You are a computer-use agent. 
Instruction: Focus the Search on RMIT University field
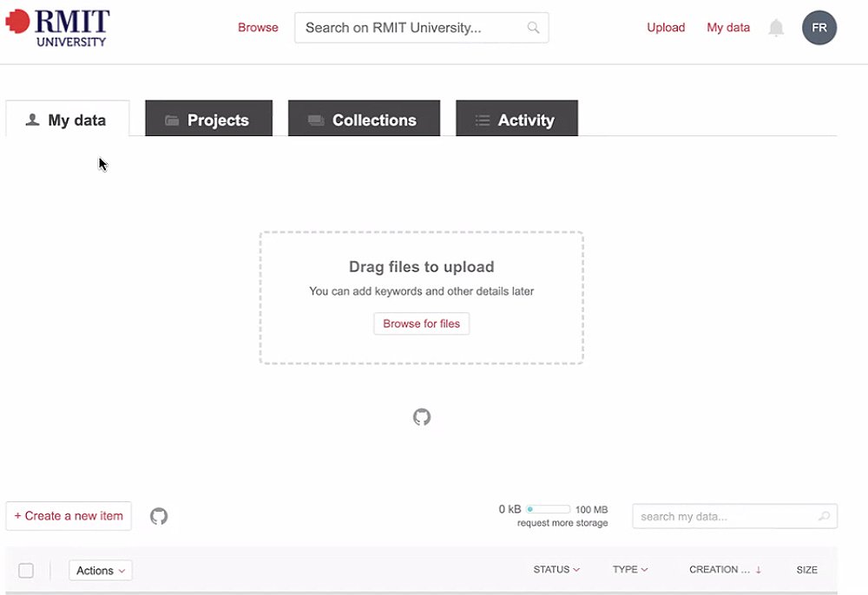coord(412,28)
